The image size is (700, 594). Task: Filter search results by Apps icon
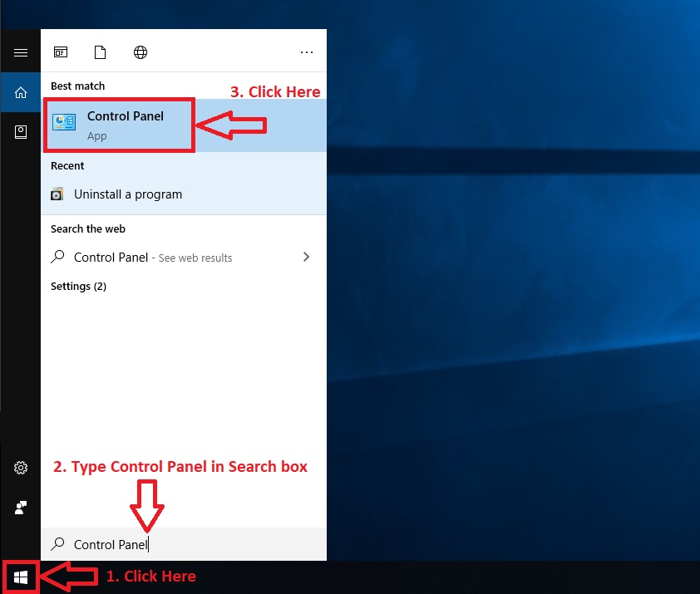pyautogui.click(x=61, y=52)
